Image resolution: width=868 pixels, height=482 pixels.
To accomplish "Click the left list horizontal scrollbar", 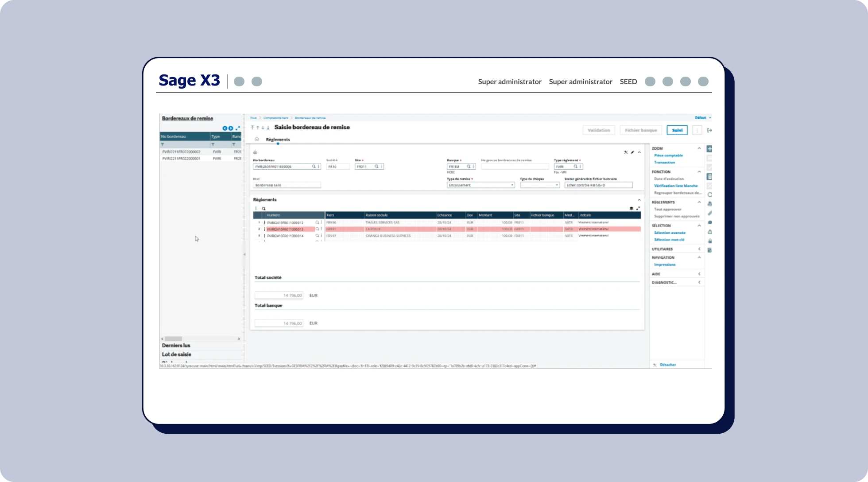I will 174,339.
